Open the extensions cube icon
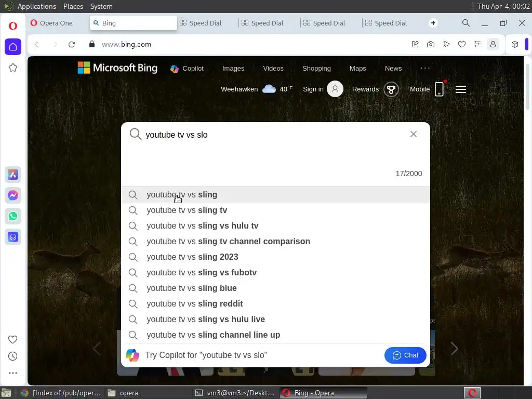Screen dimensions: 532x399 pyautogui.click(x=515, y=44)
